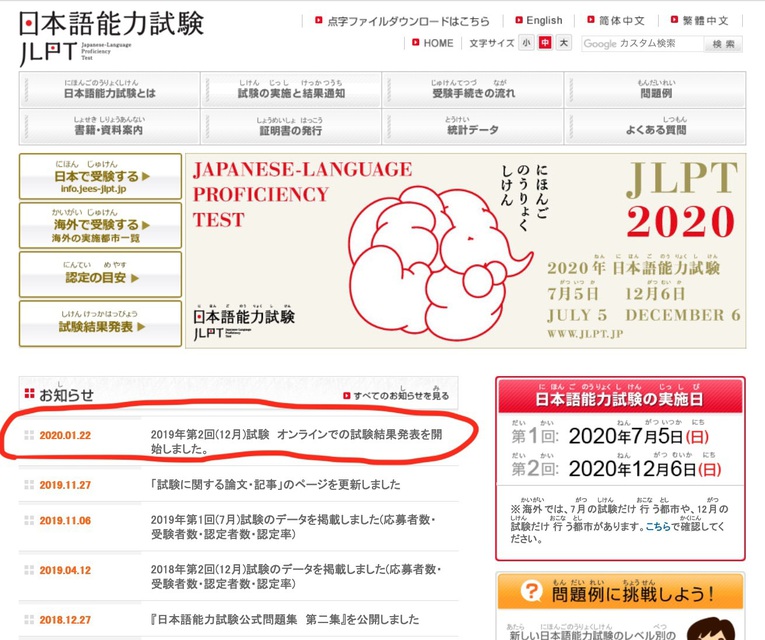Open 公式問題集 第二集 release notice

(x=285, y=620)
